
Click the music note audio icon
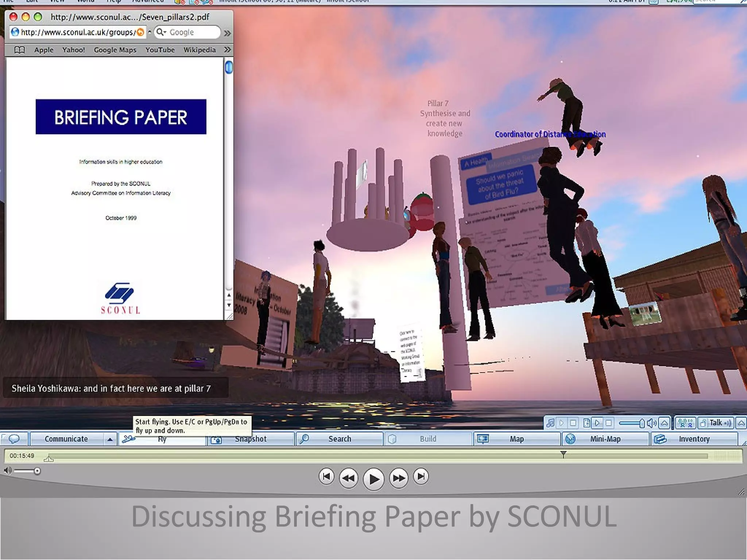pos(550,423)
